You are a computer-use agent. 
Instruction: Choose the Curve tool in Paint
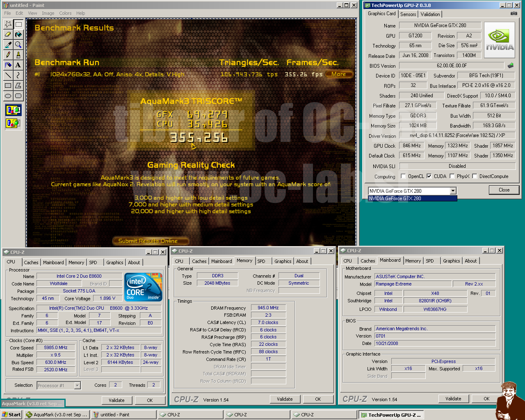[18, 75]
